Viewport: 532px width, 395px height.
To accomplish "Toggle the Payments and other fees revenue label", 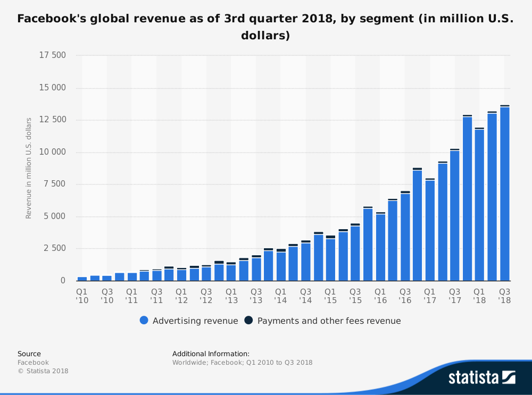I will pos(329,321).
